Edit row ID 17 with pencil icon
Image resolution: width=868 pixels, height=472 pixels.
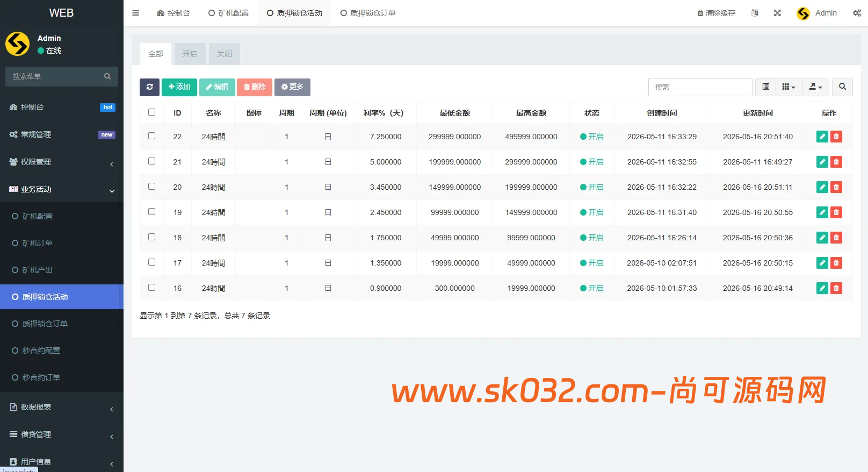(822, 263)
